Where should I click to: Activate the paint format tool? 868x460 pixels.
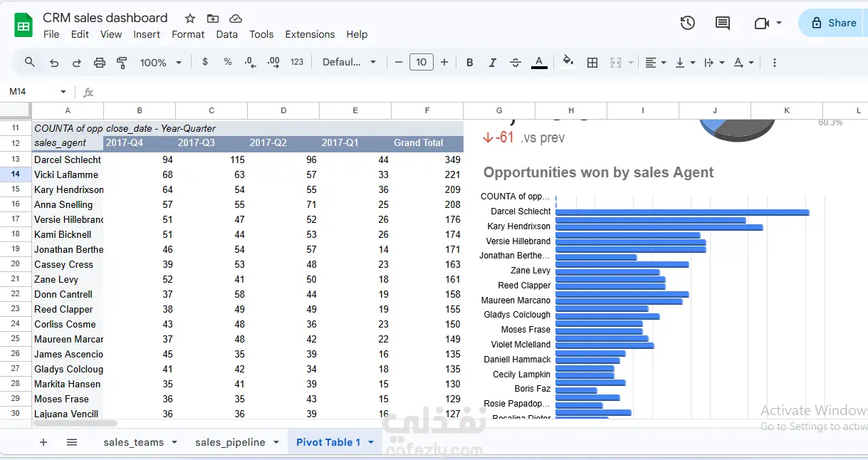tap(122, 63)
